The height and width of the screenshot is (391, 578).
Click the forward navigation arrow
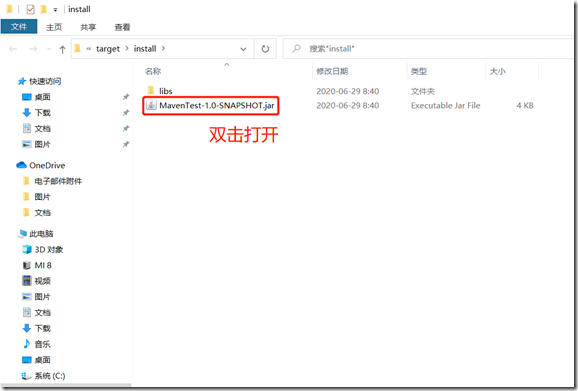(33, 49)
